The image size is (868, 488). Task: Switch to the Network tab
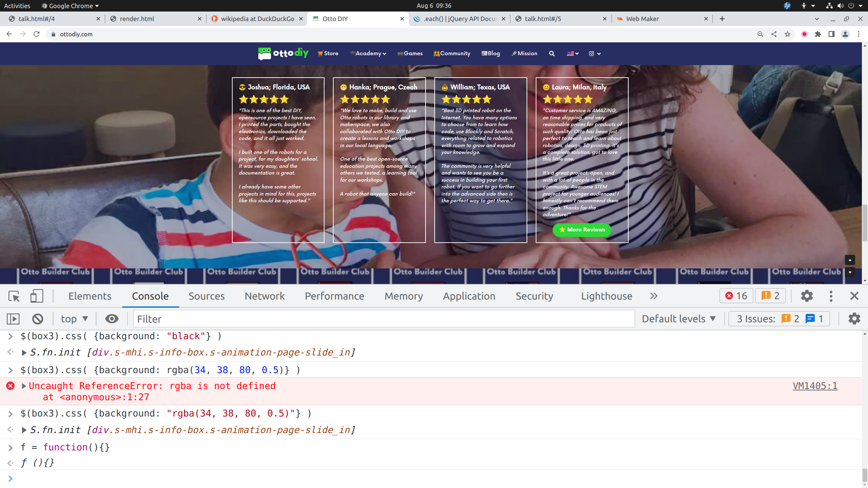264,296
